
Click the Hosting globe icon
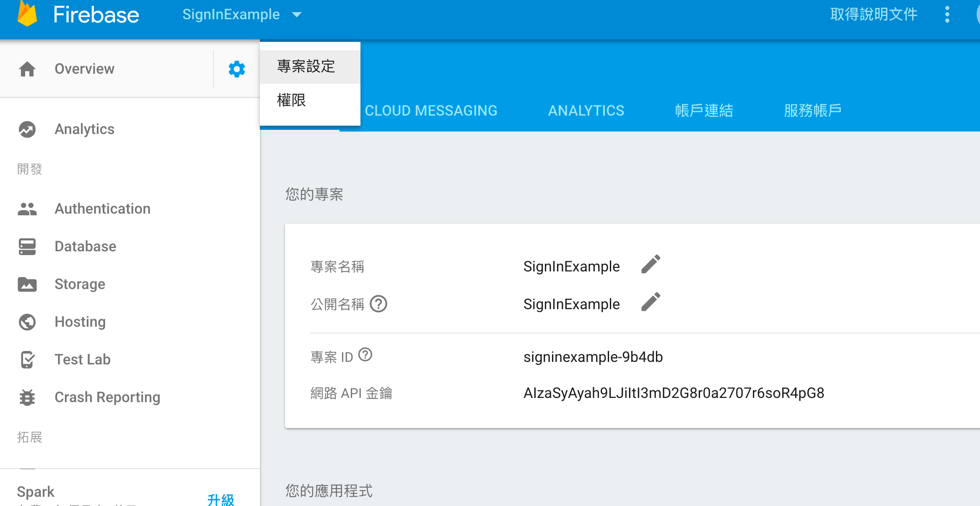(27, 322)
